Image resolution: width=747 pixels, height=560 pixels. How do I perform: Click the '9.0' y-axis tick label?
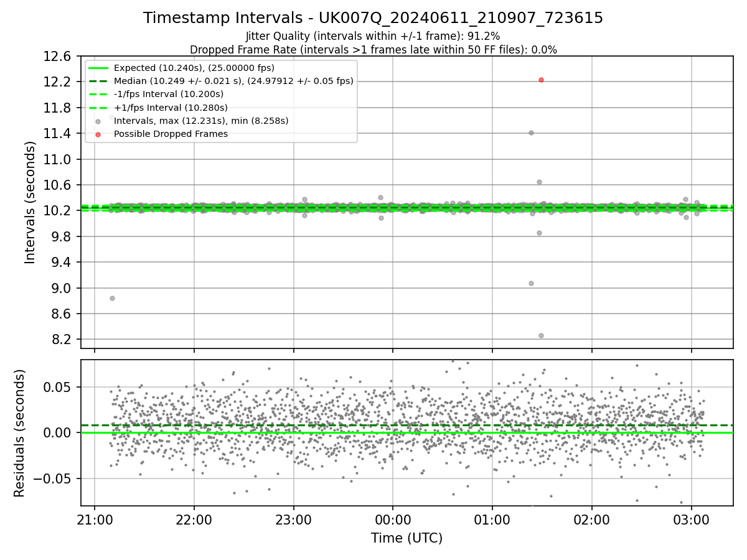point(62,288)
